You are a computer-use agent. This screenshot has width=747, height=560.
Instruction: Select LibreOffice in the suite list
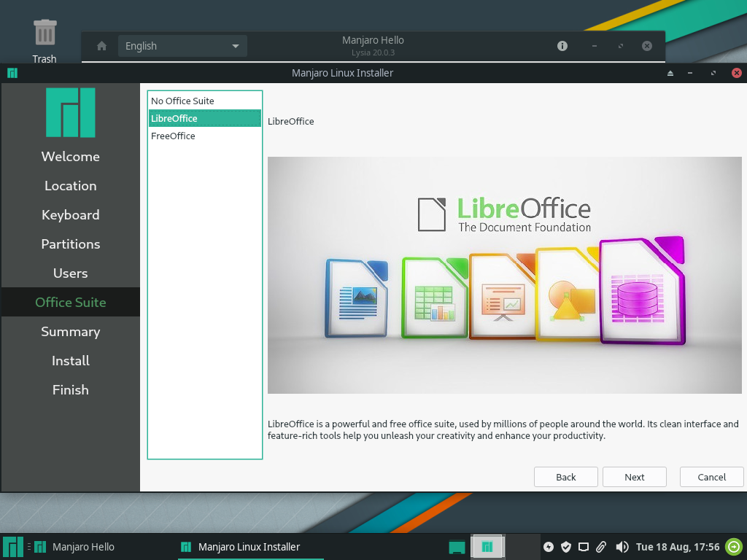[x=205, y=118]
